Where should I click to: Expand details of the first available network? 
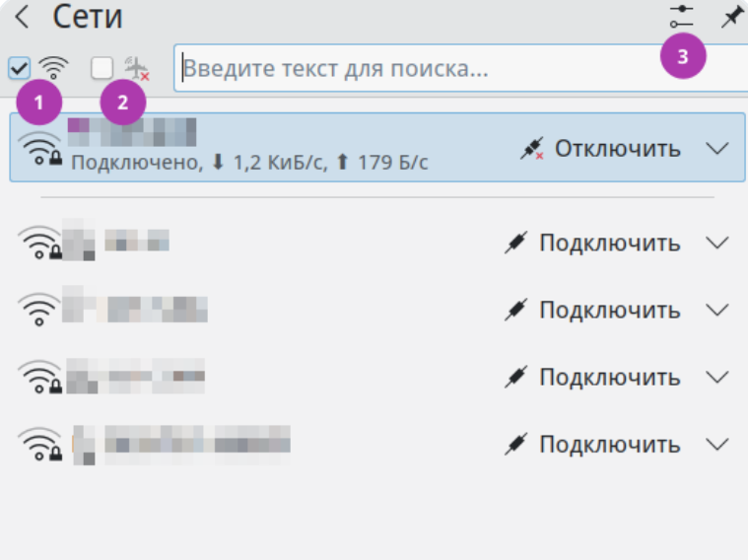717,244
